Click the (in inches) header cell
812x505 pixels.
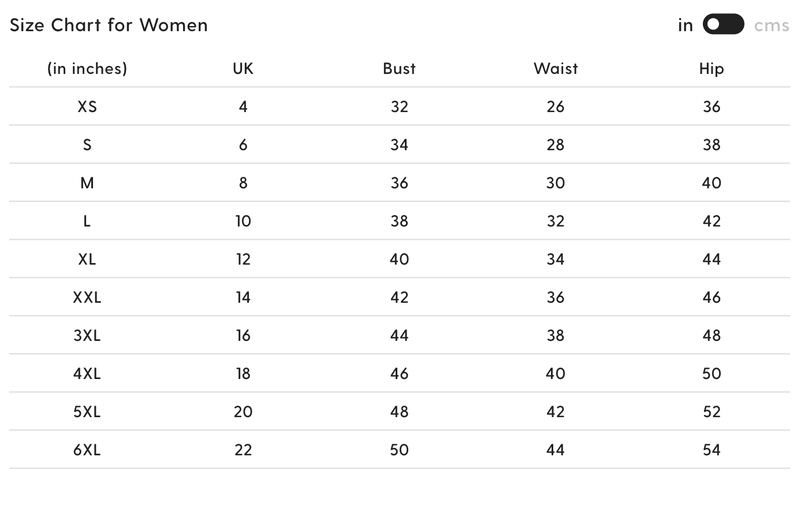click(87, 68)
